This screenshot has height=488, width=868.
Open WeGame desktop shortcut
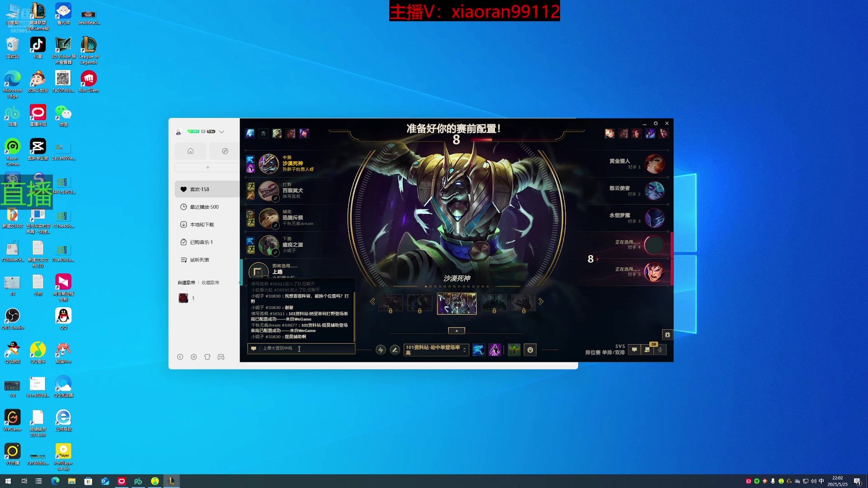[x=13, y=421]
